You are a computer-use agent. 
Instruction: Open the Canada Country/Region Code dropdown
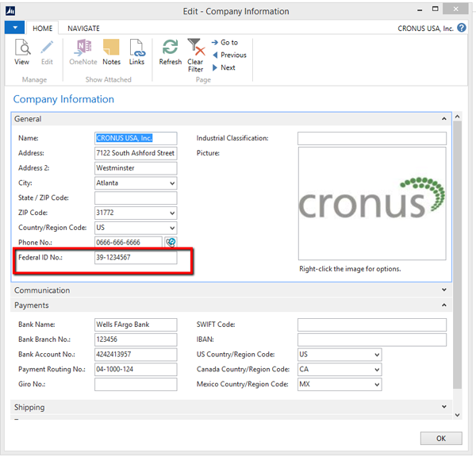[377, 369]
